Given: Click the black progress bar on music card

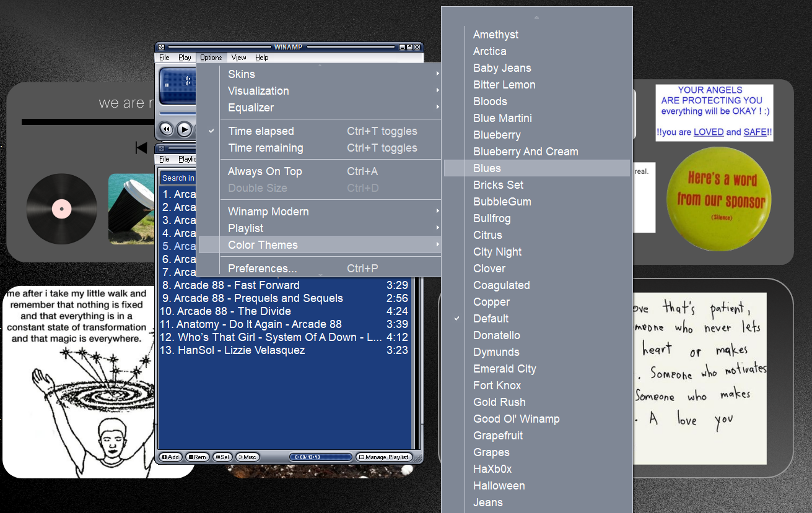Looking at the screenshot, I should tap(87, 122).
